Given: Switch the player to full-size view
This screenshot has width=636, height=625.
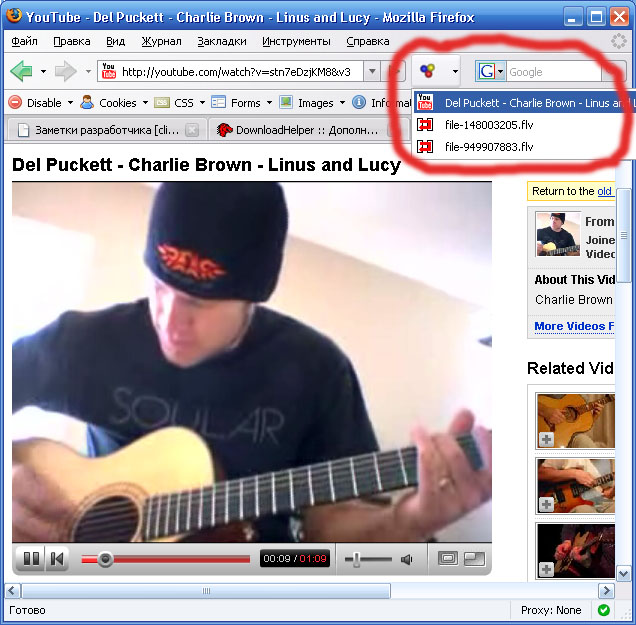Looking at the screenshot, I should (x=474, y=558).
